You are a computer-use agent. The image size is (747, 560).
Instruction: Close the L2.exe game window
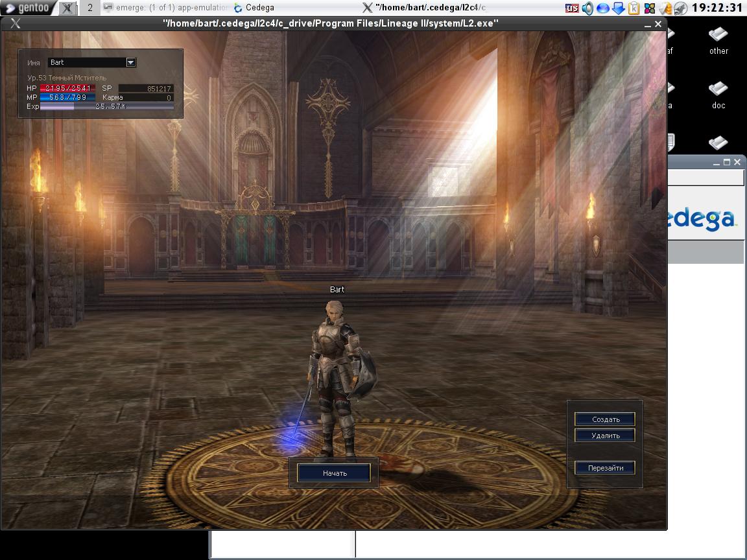[658, 24]
